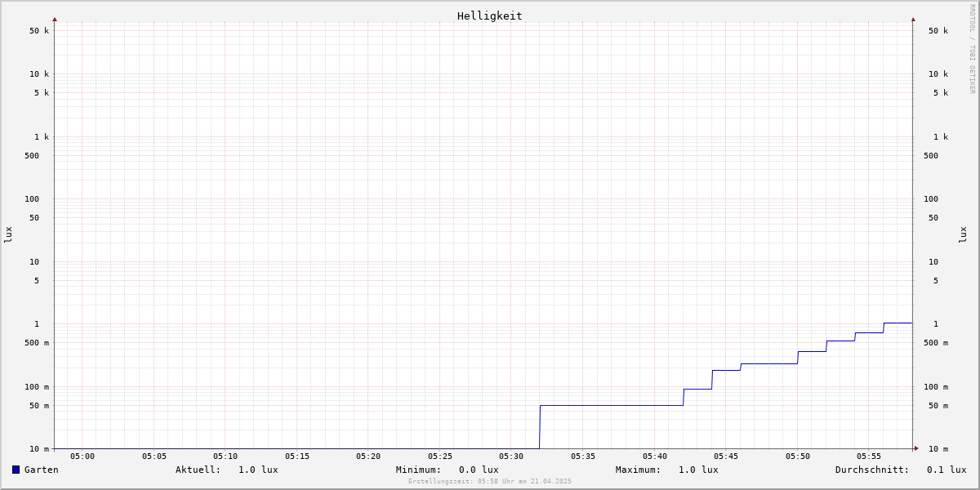Image resolution: width=980 pixels, height=490 pixels.
Task: Click the left axis 100 m label
Action: click(37, 387)
